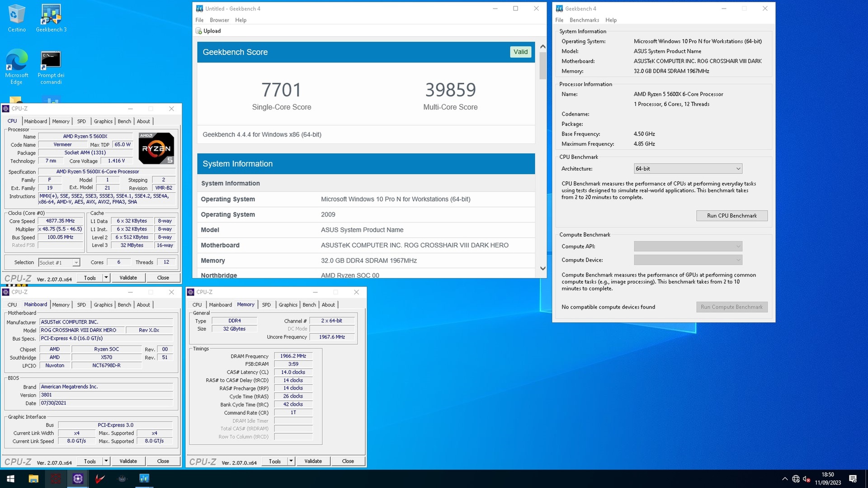
Task: Click the red grid app icon in taskbar
Action: click(56, 479)
